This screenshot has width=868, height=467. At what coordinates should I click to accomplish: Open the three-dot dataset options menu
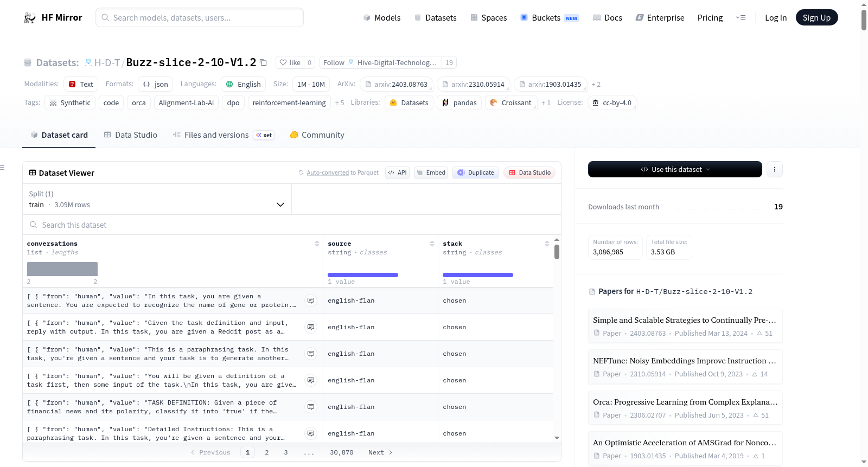[775, 169]
